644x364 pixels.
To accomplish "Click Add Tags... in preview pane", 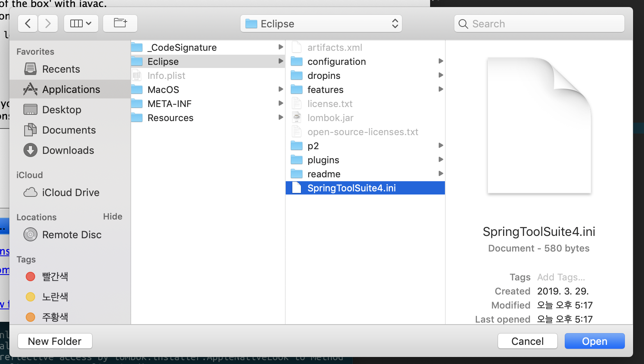I will click(x=561, y=277).
